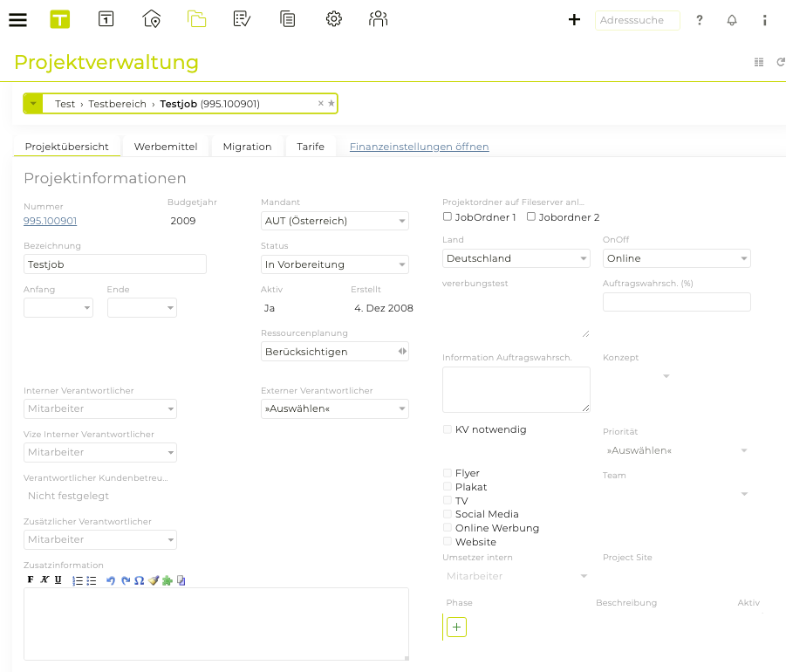
Task: Enable the Online Werbung checkbox
Action: coord(448,528)
